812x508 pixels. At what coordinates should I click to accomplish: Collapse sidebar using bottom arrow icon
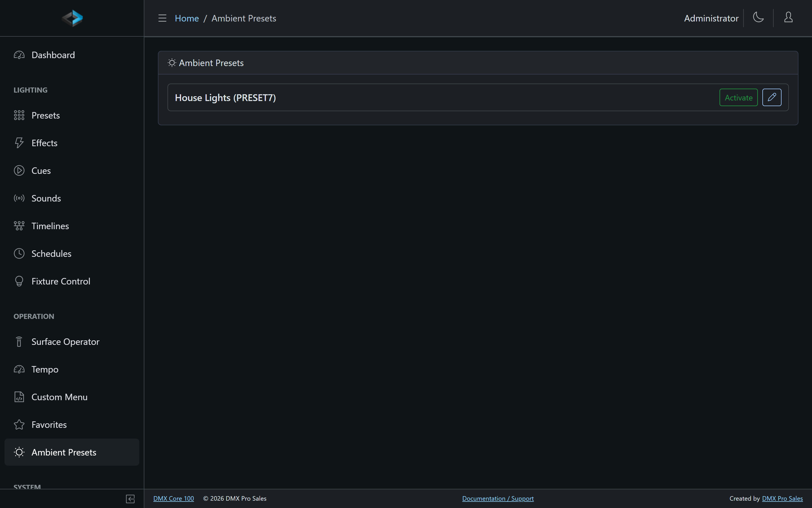(x=130, y=499)
